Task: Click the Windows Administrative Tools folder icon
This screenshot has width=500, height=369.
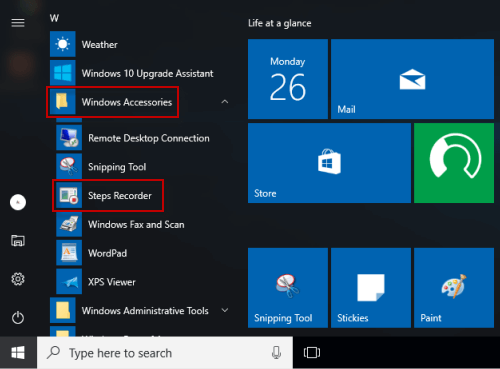Action: pos(63,310)
